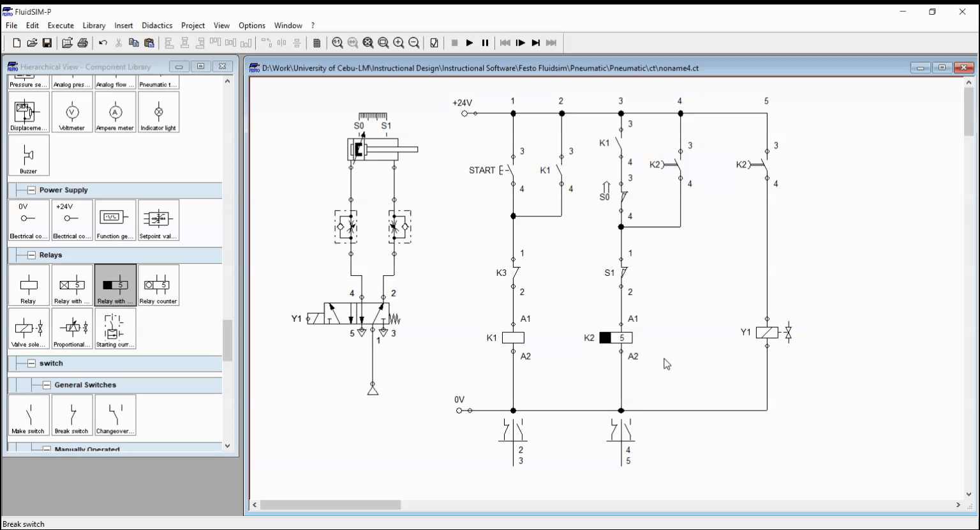Viewport: 980px width, 530px height.
Task: Open the ? help menu
Action: pos(313,26)
